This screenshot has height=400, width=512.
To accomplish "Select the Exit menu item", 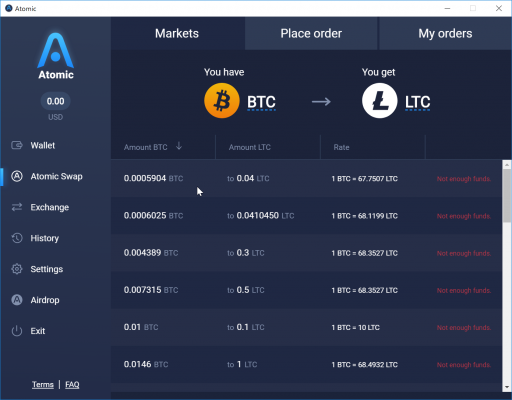I will pos(38,331).
